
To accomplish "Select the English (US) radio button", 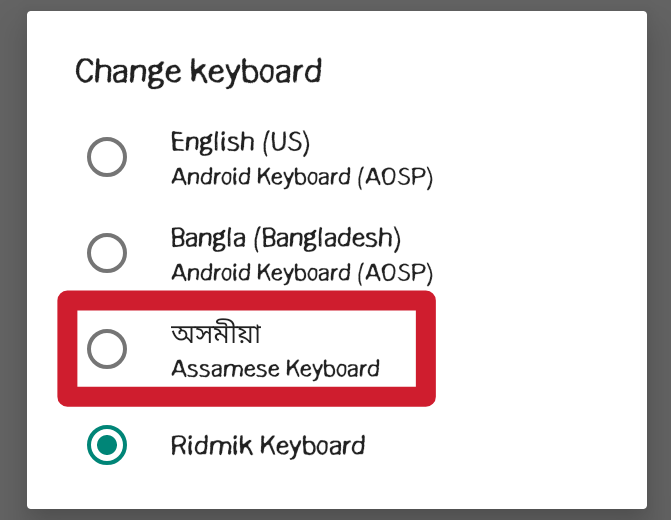I will click(107, 158).
